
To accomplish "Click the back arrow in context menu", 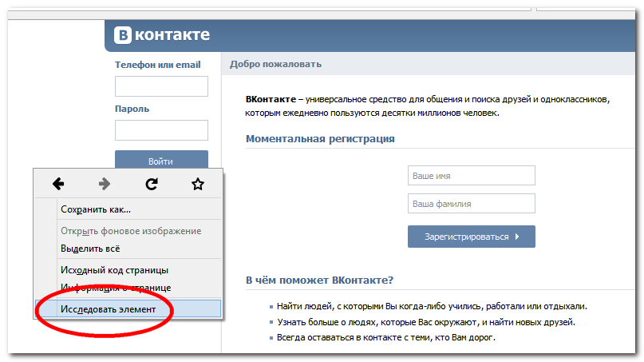I will [x=58, y=184].
